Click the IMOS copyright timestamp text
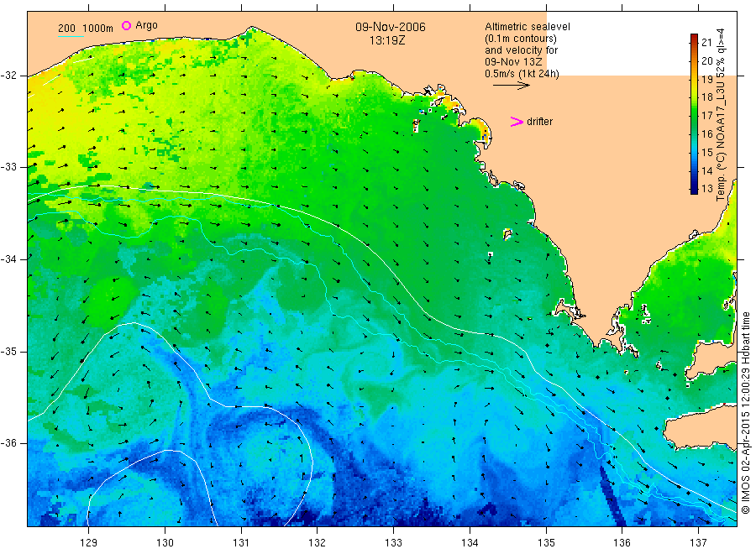The image size is (756, 554). tap(746, 413)
